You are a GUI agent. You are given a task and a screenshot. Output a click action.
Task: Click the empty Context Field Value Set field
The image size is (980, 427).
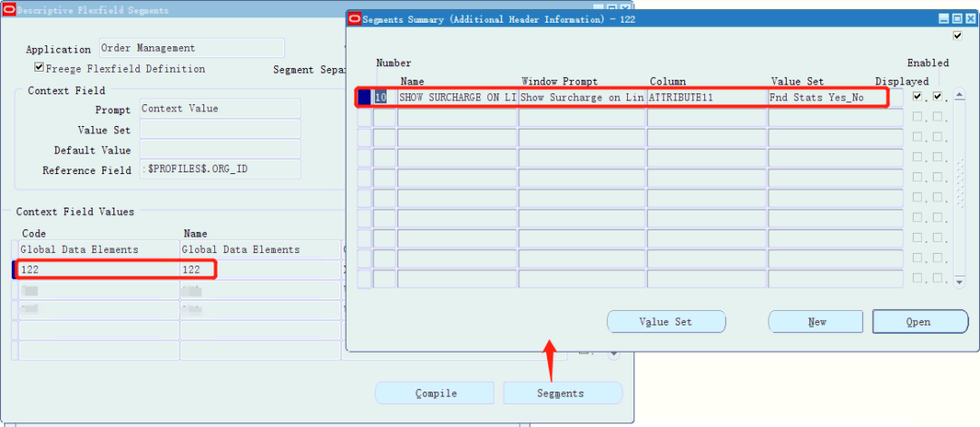(220, 129)
